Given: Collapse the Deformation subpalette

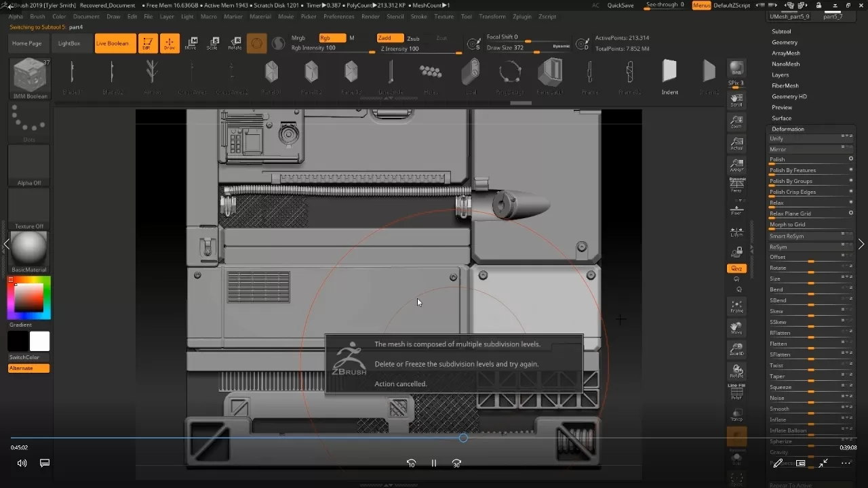Looking at the screenshot, I should point(787,129).
